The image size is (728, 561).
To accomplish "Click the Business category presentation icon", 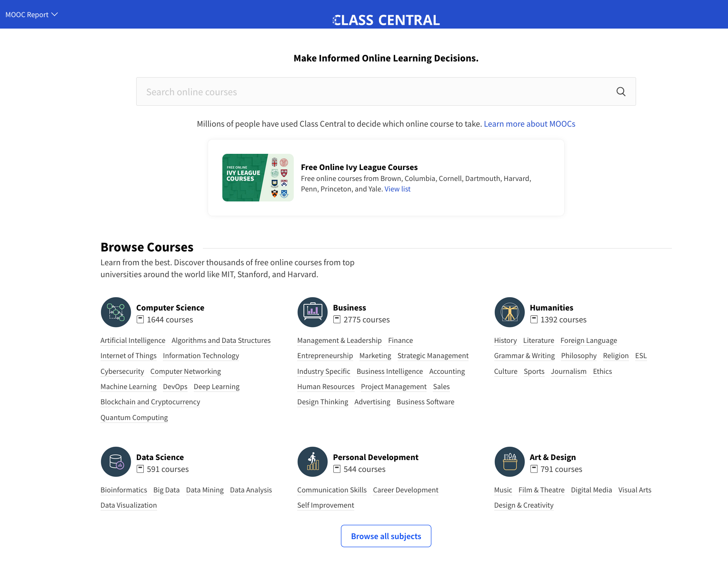I will tap(312, 312).
